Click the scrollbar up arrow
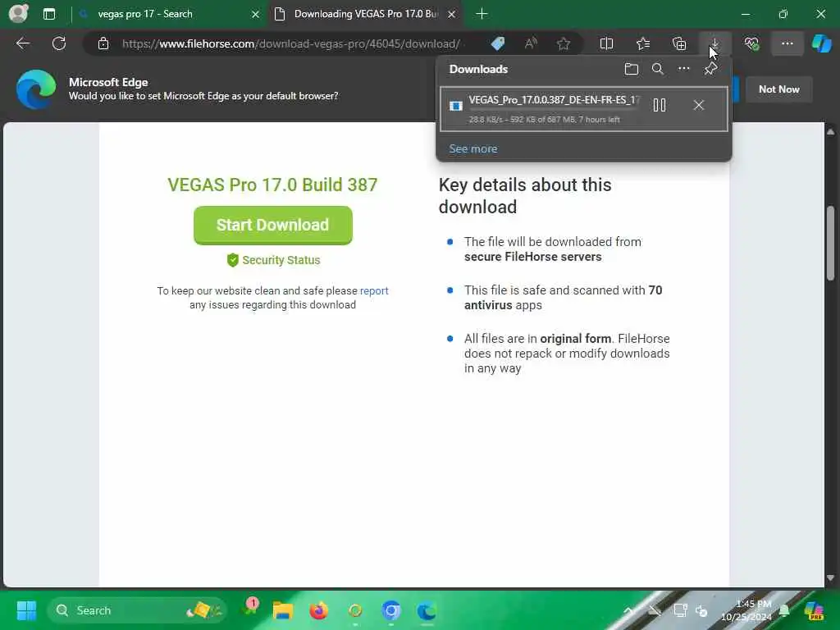The image size is (840, 630). click(x=830, y=131)
